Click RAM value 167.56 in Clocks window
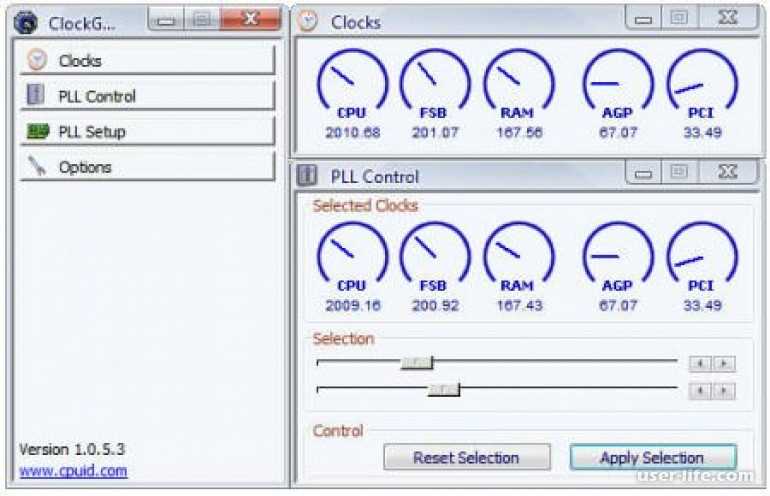770x496 pixels. [x=520, y=132]
